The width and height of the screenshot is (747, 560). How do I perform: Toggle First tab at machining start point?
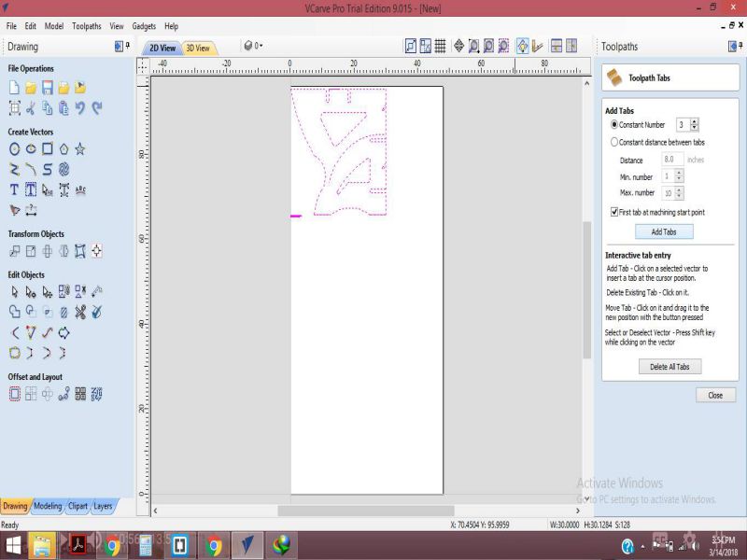(x=614, y=212)
